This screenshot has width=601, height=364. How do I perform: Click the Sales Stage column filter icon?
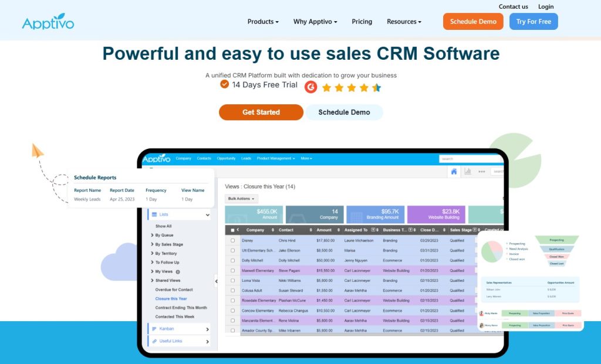pos(474,230)
